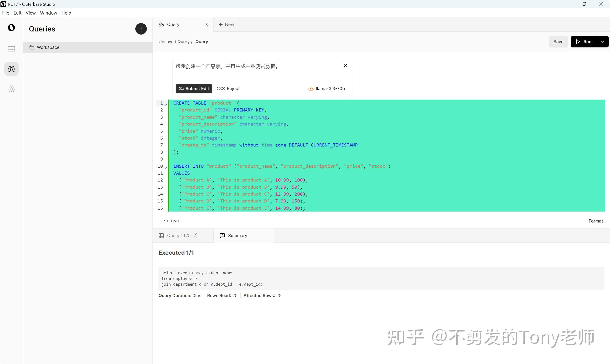The image size is (610, 364).
Task: Reject the AI suggested edit
Action: tap(228, 89)
